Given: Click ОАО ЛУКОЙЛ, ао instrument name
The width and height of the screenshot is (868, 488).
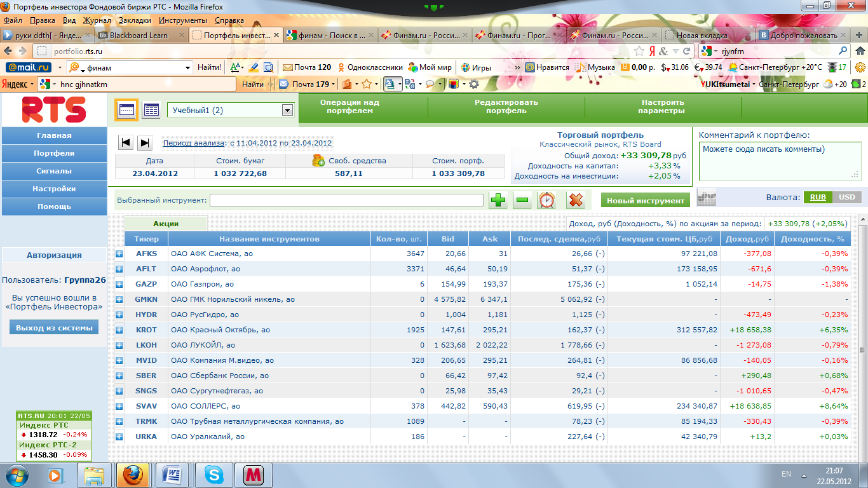Looking at the screenshot, I should pyautogui.click(x=203, y=345).
